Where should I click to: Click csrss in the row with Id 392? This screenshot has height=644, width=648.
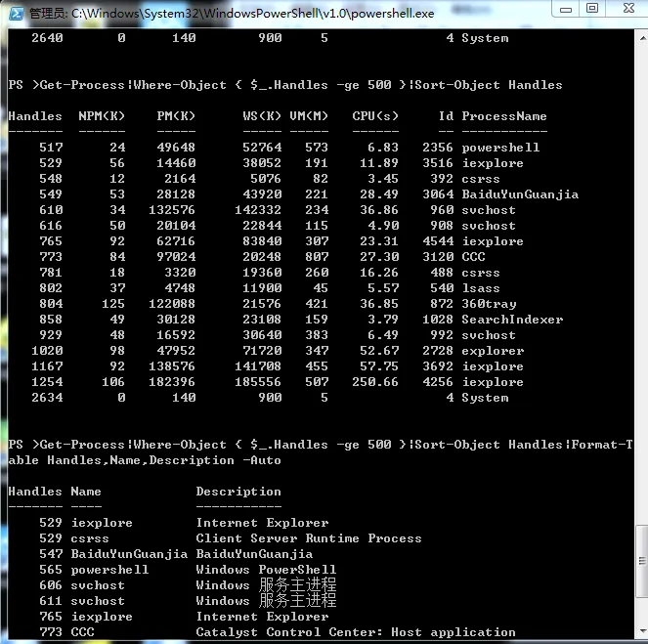481,179
